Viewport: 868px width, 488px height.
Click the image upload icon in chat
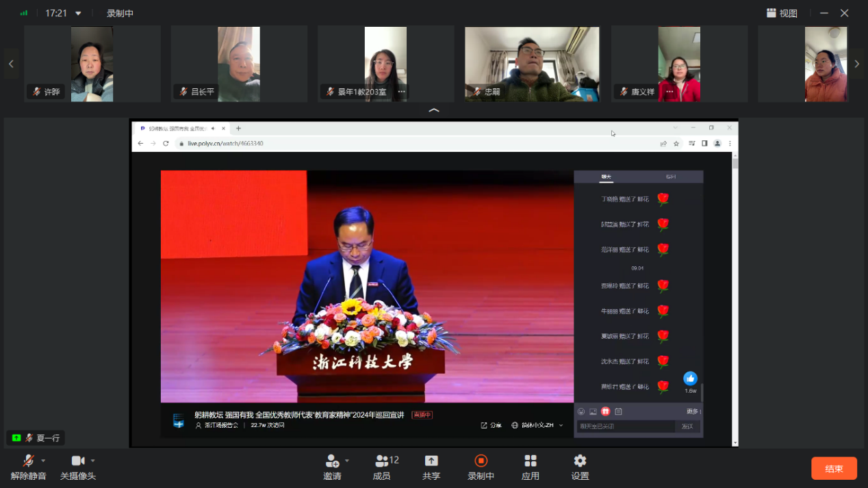[x=593, y=411]
